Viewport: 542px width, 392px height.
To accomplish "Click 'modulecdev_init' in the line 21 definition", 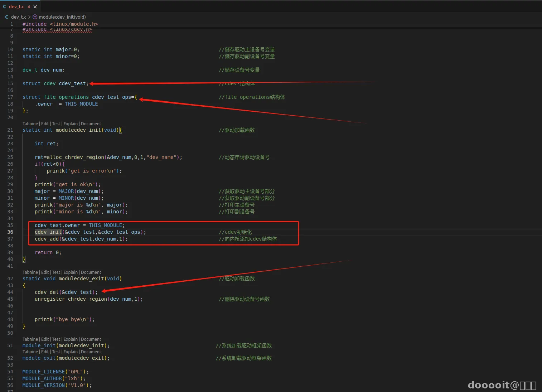I will click(x=78, y=130).
